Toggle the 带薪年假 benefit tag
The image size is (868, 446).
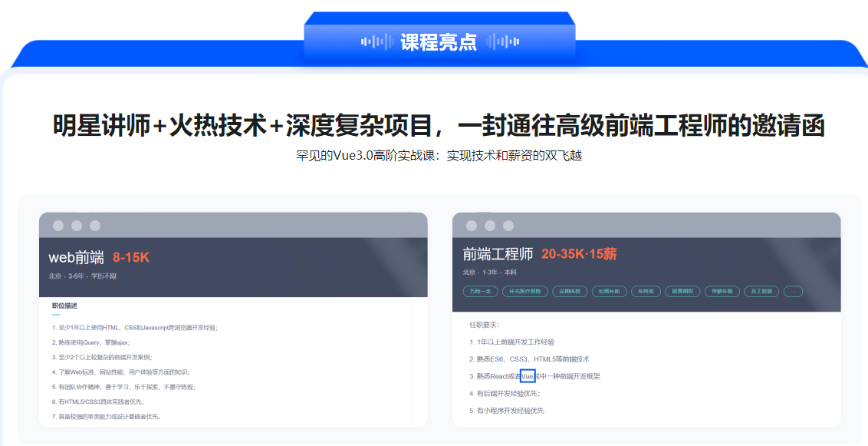tap(722, 291)
